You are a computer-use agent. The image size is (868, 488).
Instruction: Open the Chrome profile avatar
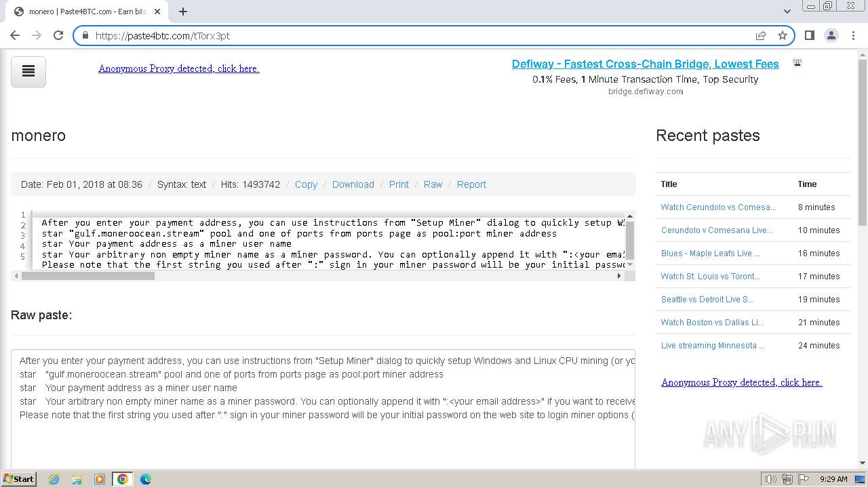tap(831, 35)
